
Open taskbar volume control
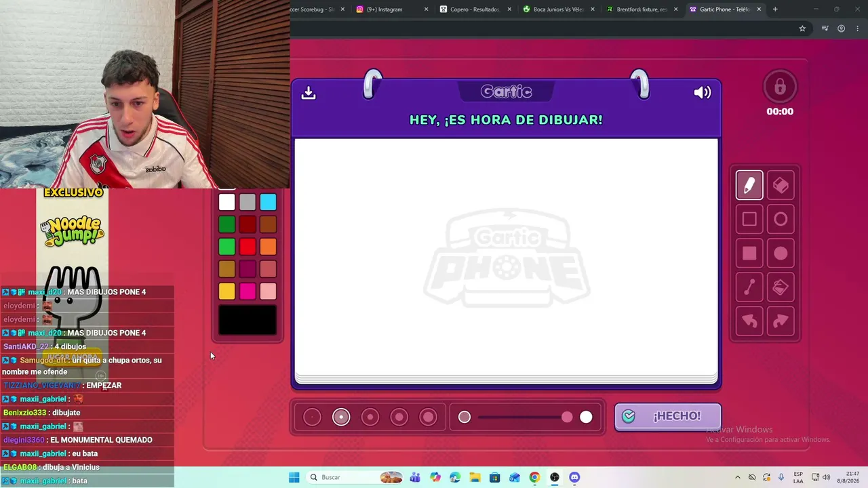tap(827, 477)
